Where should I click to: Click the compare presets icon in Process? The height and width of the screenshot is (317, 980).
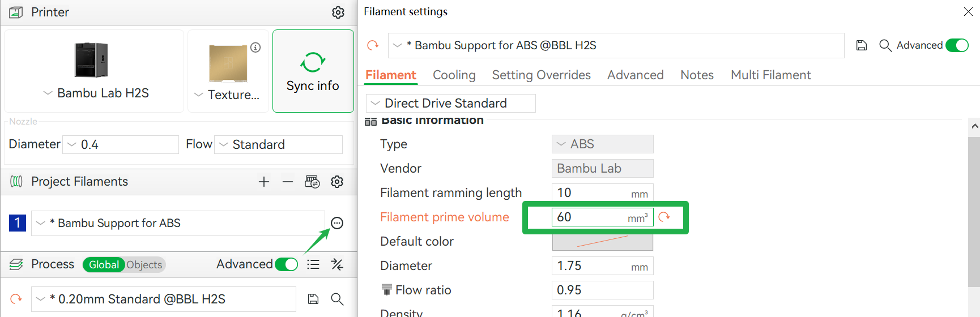[x=337, y=264]
